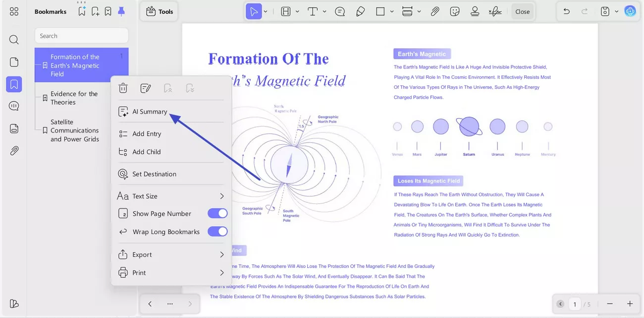This screenshot has height=318, width=644.
Task: Click the bookmarks Search field
Action: (81, 36)
